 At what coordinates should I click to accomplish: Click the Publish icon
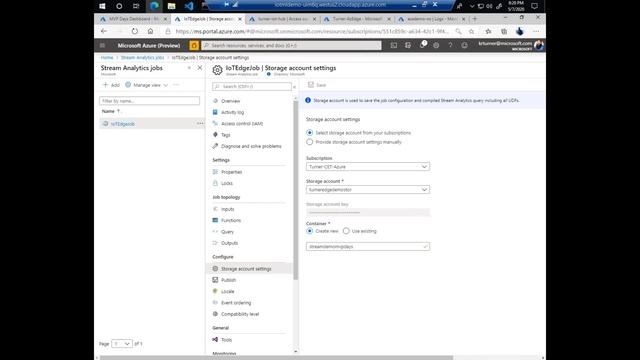point(215,280)
